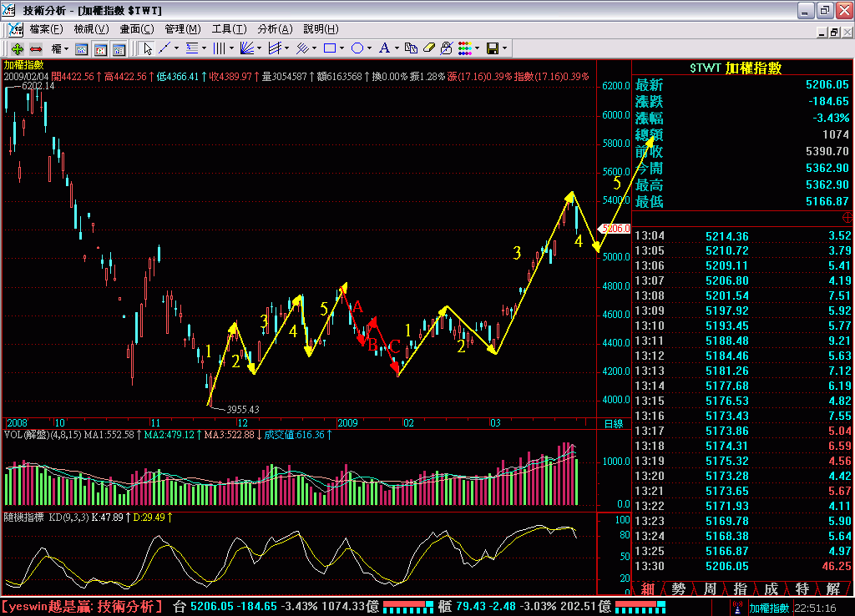This screenshot has width=855, height=616.
Task: Open the 畫面(C) menu
Action: point(137,29)
